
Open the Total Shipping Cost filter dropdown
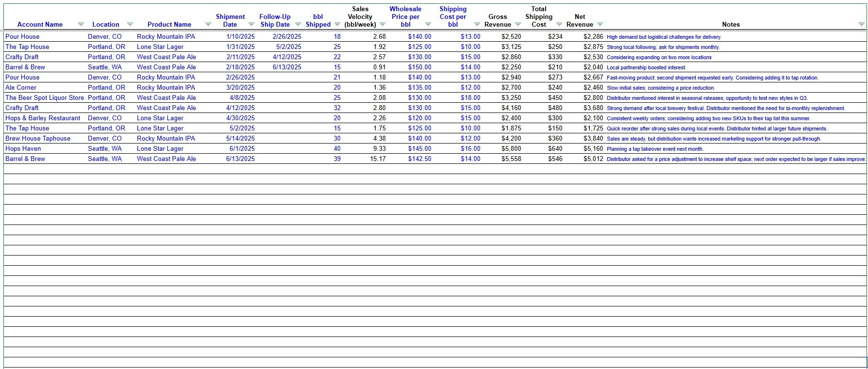559,25
